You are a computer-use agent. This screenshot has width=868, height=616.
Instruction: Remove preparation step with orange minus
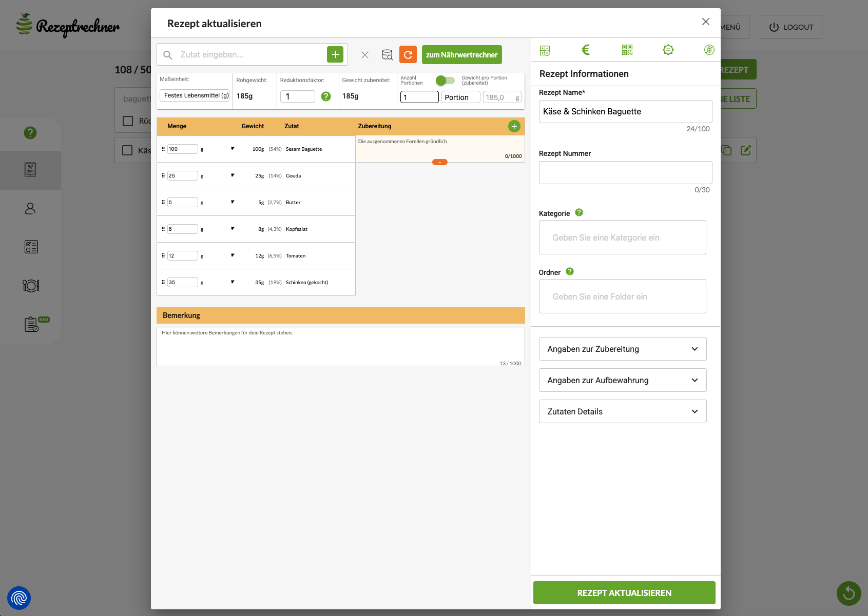440,162
